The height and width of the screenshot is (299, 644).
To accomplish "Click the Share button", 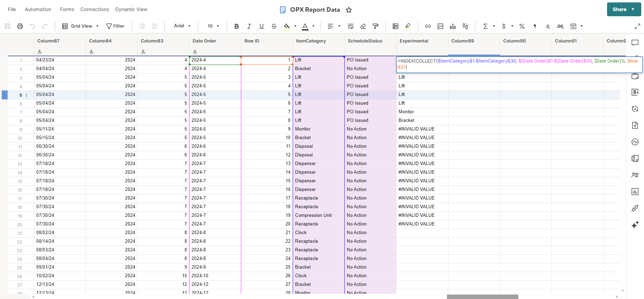I will pyautogui.click(x=624, y=9).
